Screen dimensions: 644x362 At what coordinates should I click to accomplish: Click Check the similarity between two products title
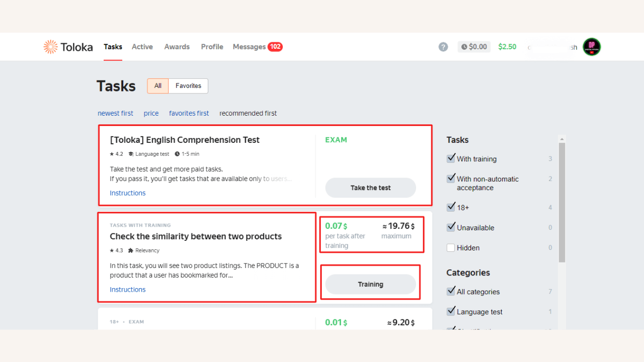click(196, 236)
